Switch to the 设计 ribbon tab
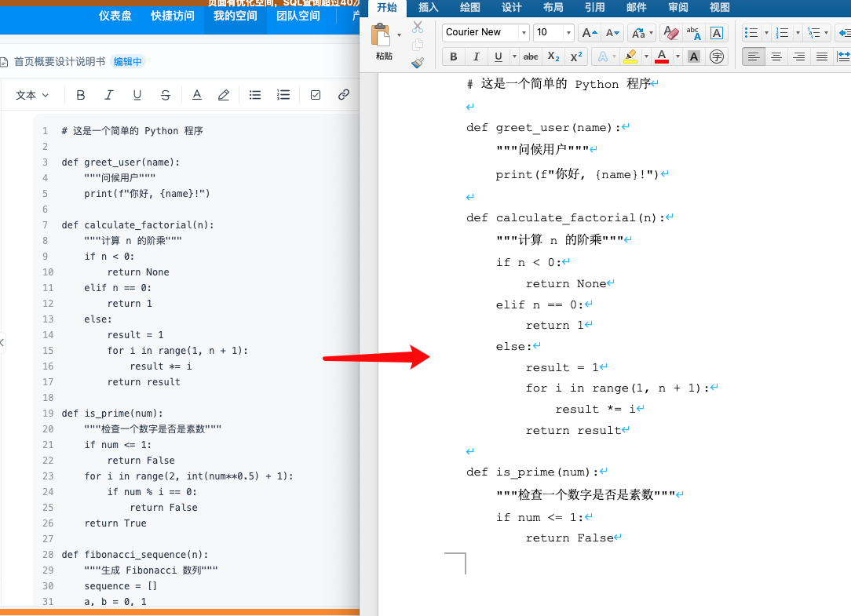This screenshot has width=851, height=616. click(511, 8)
